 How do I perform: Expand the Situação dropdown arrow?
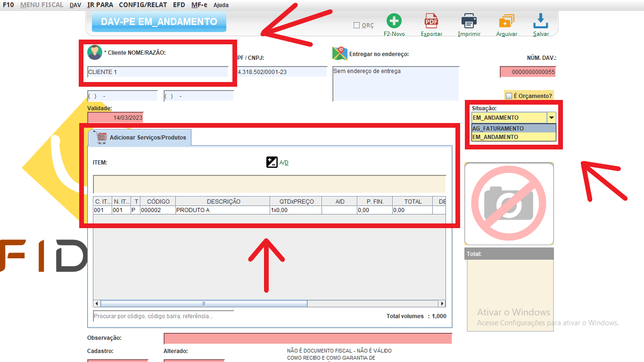coord(551,118)
